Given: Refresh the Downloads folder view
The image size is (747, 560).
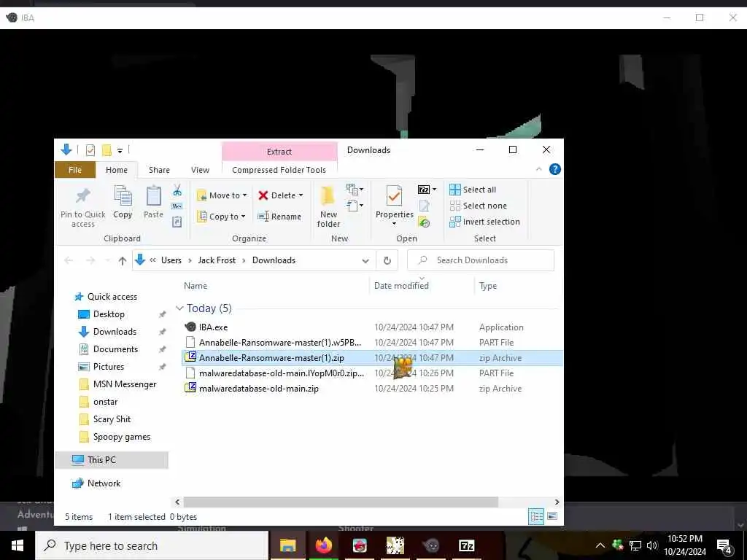Looking at the screenshot, I should pos(387,260).
